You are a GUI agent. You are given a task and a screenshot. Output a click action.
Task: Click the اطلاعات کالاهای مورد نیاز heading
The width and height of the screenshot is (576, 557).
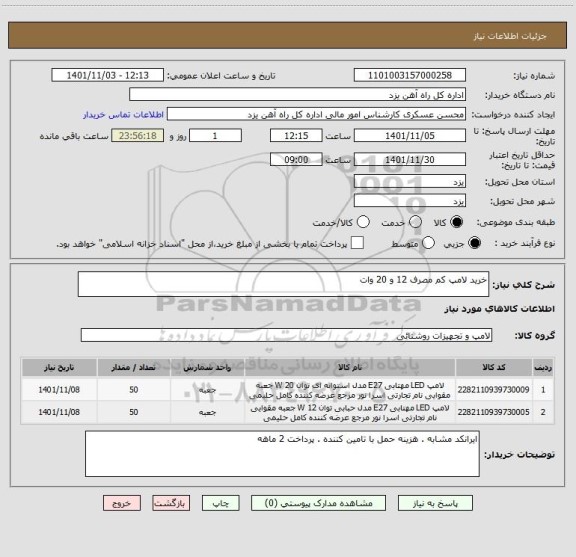pyautogui.click(x=500, y=309)
